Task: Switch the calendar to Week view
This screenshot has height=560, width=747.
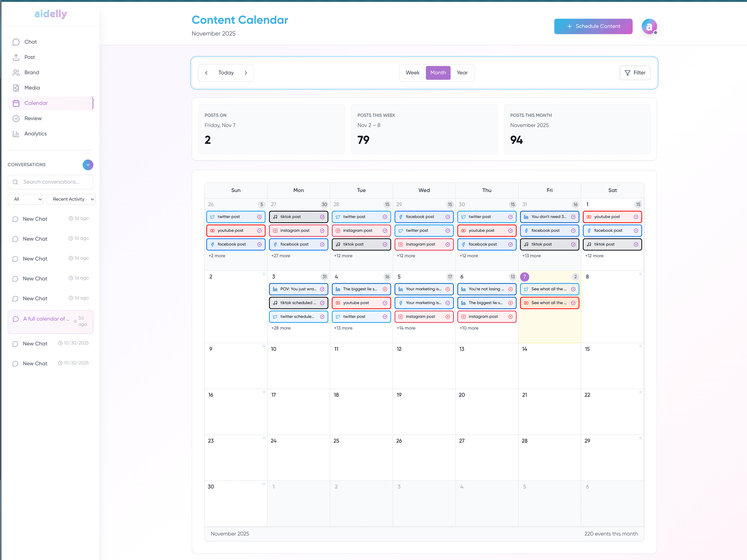Action: [x=412, y=73]
